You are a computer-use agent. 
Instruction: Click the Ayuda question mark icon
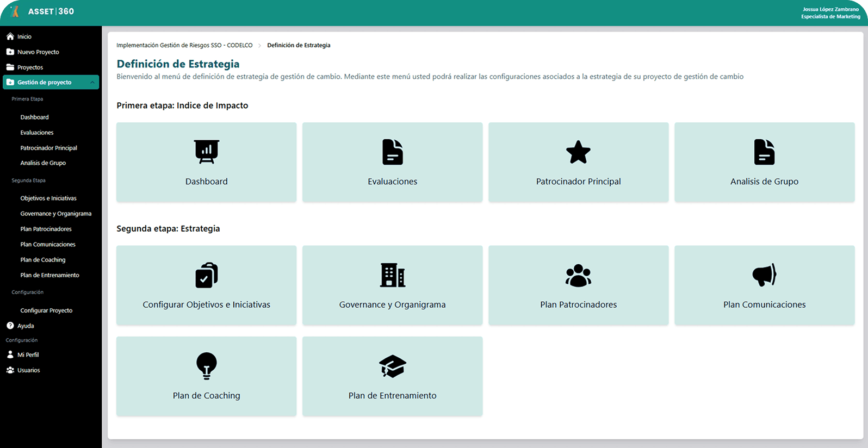(x=10, y=326)
